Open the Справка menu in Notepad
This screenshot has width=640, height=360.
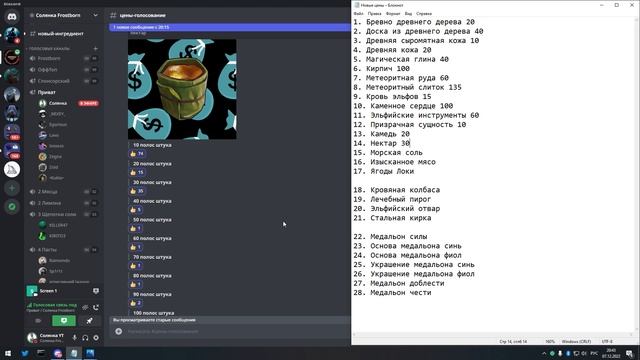pyautogui.click(x=424, y=13)
